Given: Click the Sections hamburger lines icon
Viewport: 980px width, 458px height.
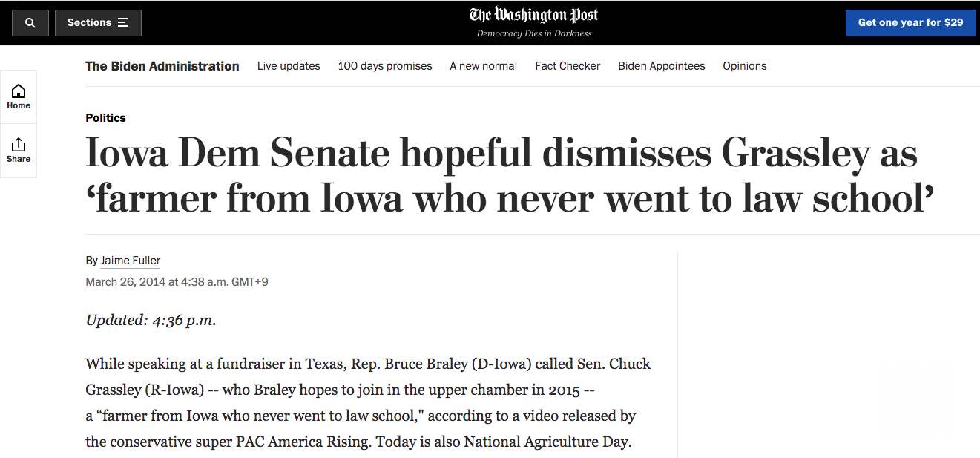Looking at the screenshot, I should point(123,23).
